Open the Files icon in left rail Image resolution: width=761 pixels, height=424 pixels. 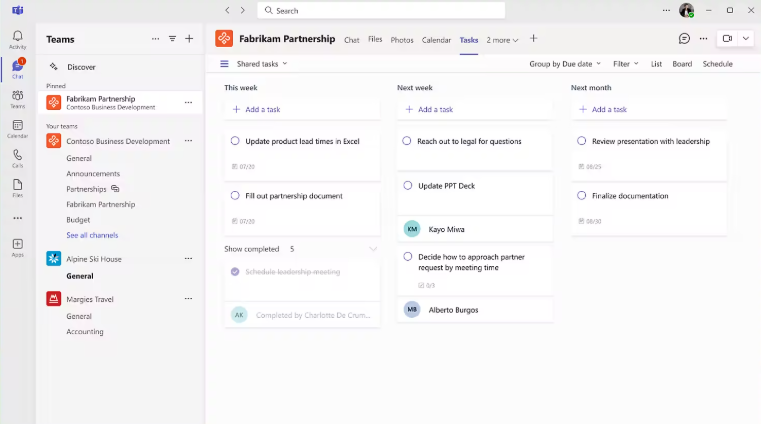pyautogui.click(x=17, y=188)
